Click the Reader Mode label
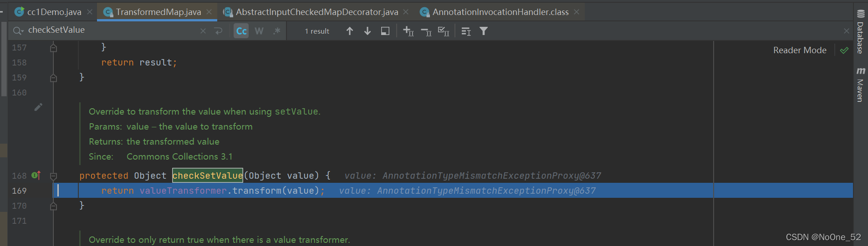The height and width of the screenshot is (246, 868). pyautogui.click(x=800, y=50)
